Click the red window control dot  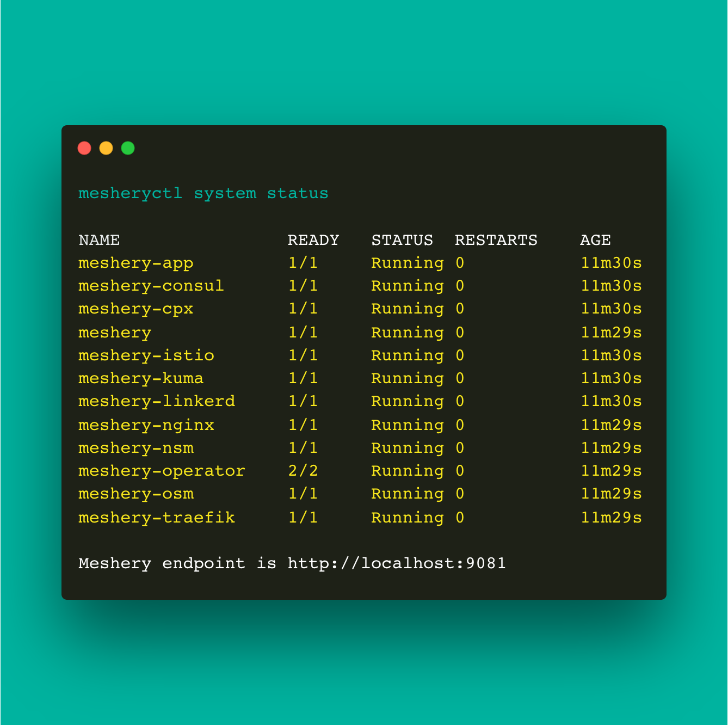coord(84,148)
